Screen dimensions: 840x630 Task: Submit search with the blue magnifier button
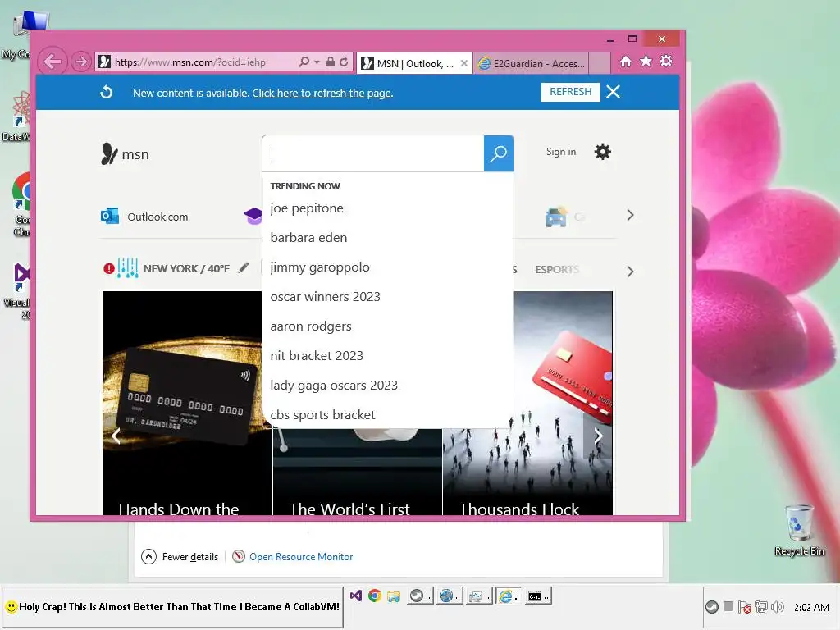click(498, 153)
